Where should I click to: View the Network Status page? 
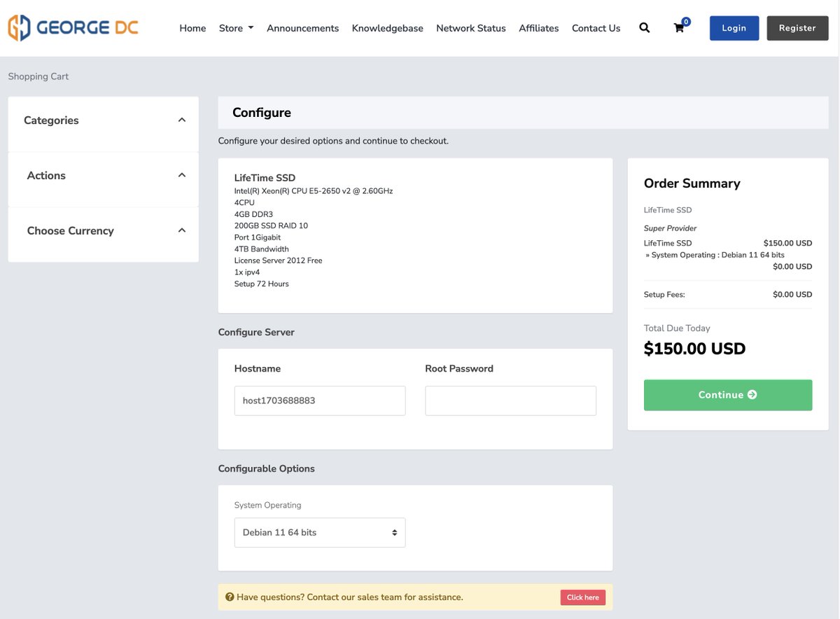click(x=471, y=28)
